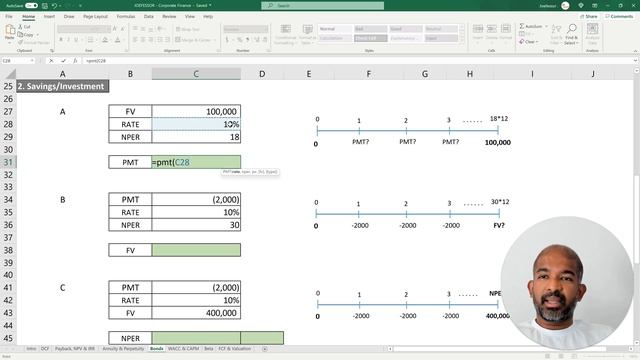
Task: Click the AutoSum sigma icon
Action: click(x=522, y=26)
